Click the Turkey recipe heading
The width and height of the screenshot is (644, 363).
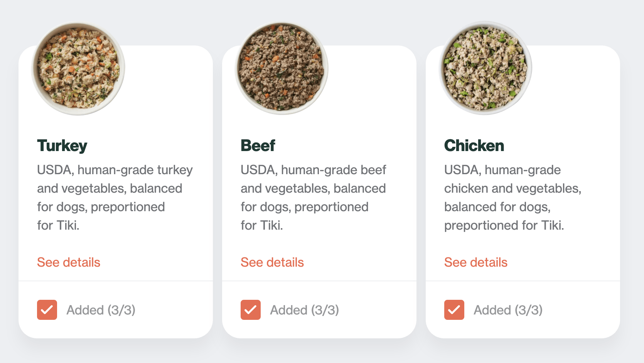62,146
